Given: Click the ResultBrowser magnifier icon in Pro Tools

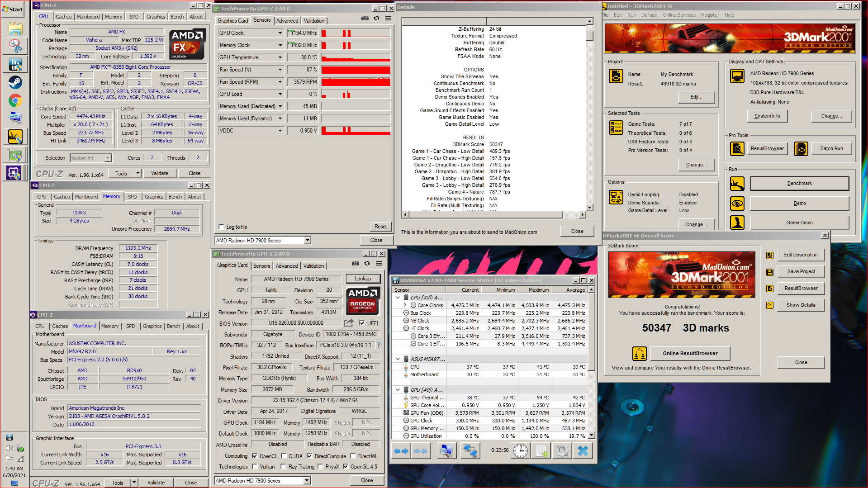Looking at the screenshot, I should (x=737, y=148).
